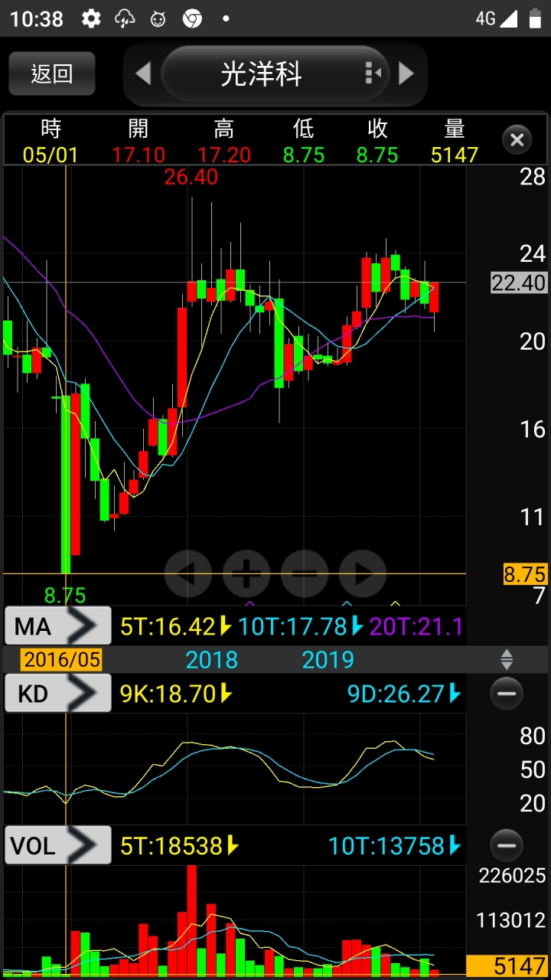This screenshot has width=551, height=980.
Task: Tap the 10:38 clock
Action: point(37,18)
